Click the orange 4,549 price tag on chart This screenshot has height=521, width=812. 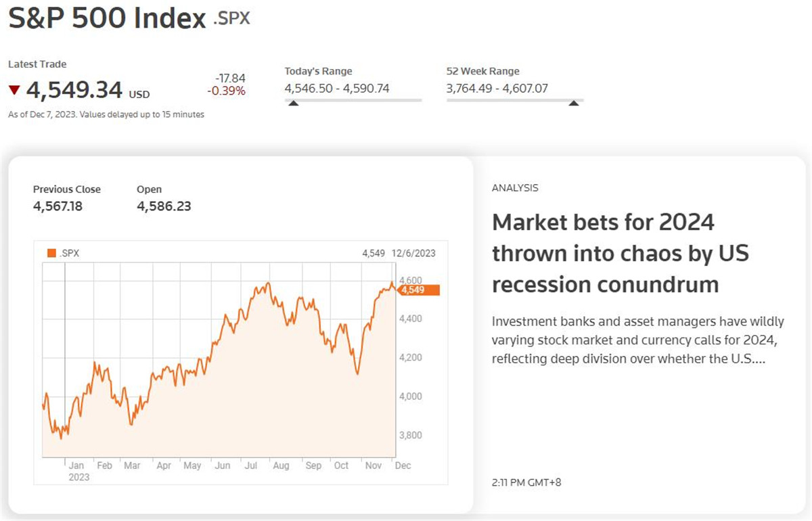click(419, 290)
